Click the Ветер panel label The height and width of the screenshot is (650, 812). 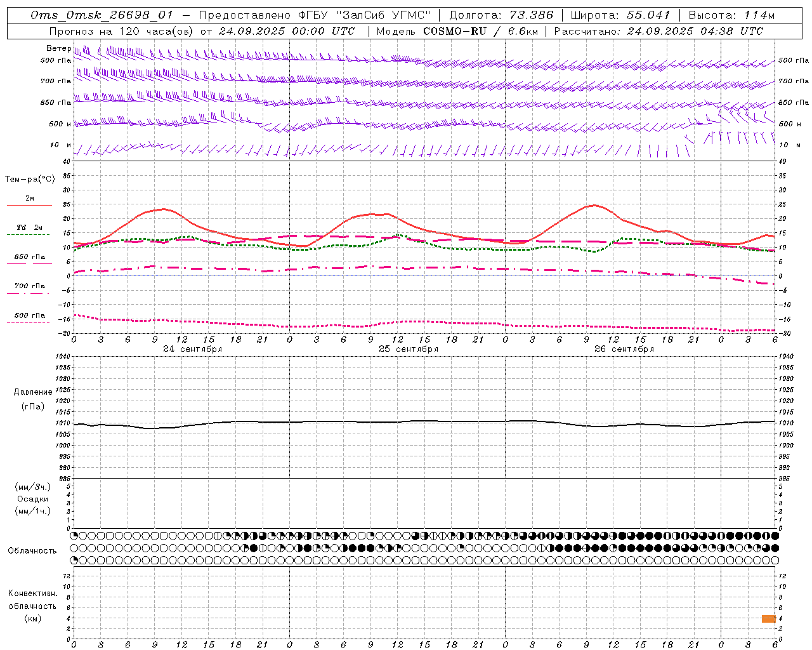[58, 48]
